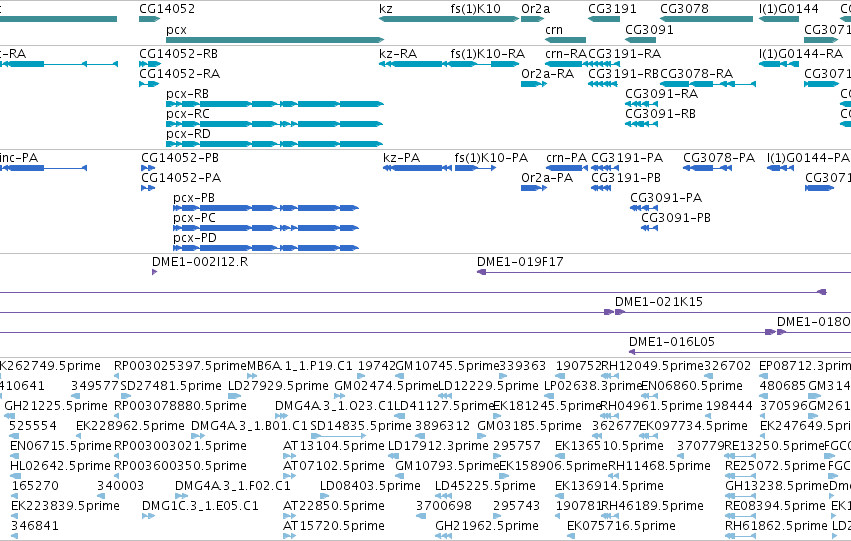Image resolution: width=851 pixels, height=541 pixels.
Task: Click the CG14052 gene glyph
Action: (x=149, y=19)
